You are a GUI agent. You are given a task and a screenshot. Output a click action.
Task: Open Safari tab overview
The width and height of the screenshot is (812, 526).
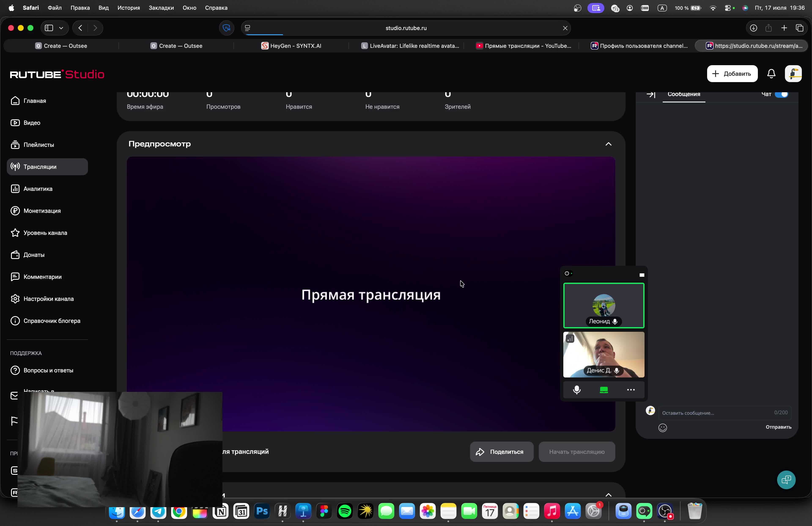[800, 28]
